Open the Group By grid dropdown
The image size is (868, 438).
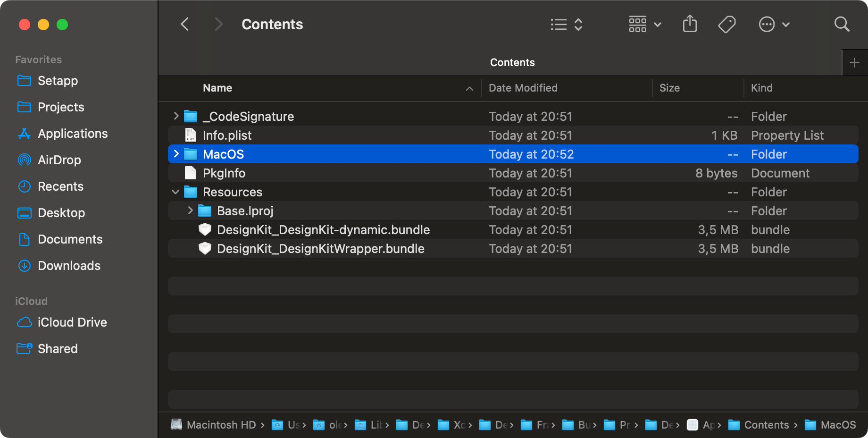(x=644, y=24)
